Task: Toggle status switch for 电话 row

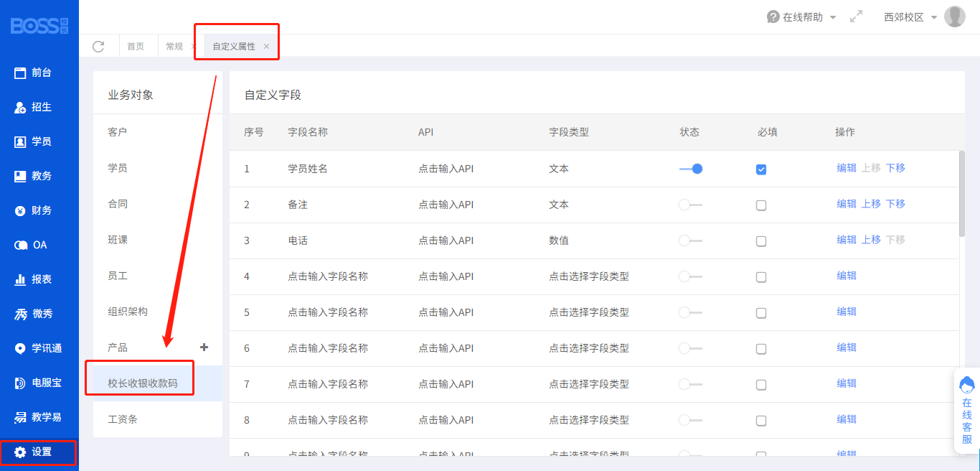Action: pyautogui.click(x=691, y=241)
